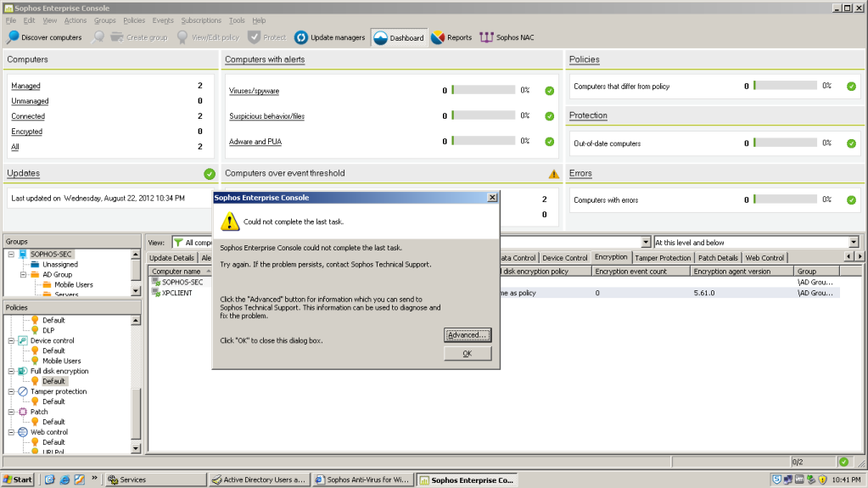Click the Web control policy icon
This screenshot has width=868, height=488.
click(x=23, y=432)
